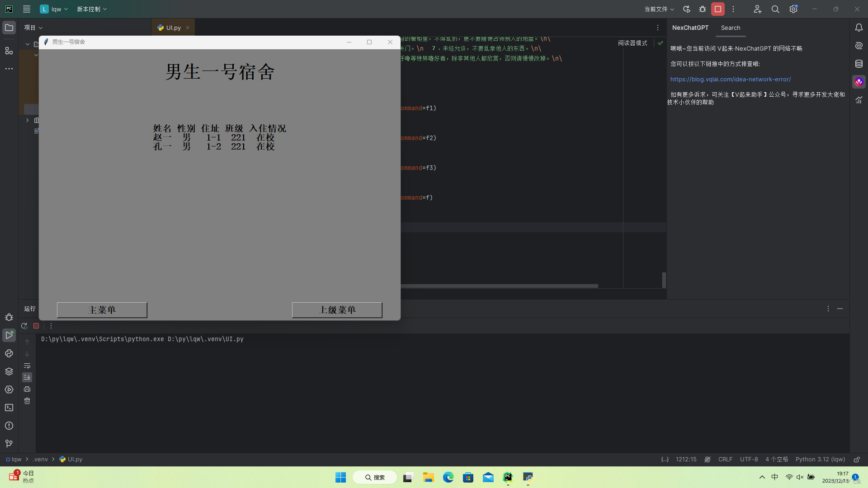Image resolution: width=868 pixels, height=488 pixels.
Task: Open the PyCharm main menu hamburger icon
Action: (27, 9)
